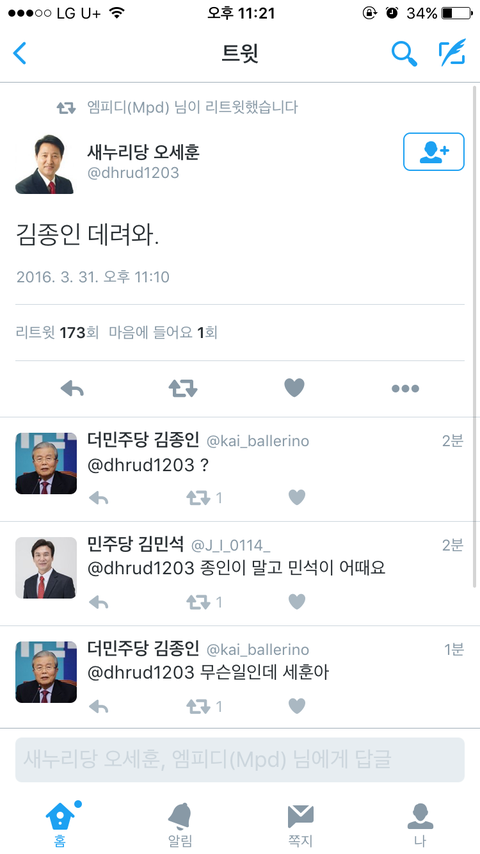Retweet the main tweet by 오세훈
The width and height of the screenshot is (480, 854).
pos(183,388)
